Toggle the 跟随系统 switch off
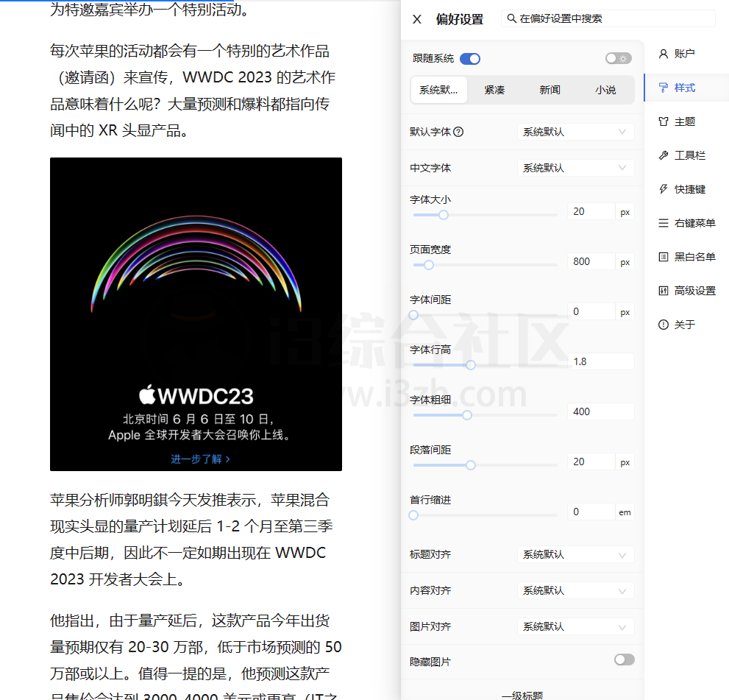 pyautogui.click(x=469, y=59)
